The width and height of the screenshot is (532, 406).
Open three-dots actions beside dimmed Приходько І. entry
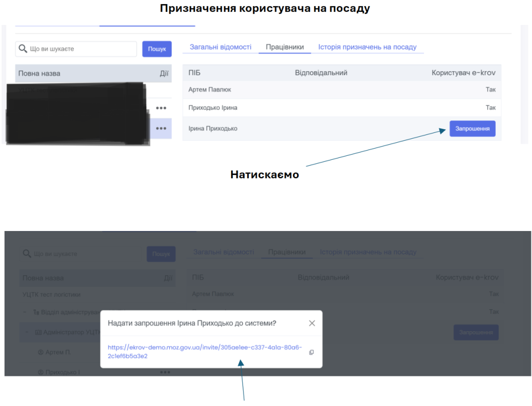(165, 372)
